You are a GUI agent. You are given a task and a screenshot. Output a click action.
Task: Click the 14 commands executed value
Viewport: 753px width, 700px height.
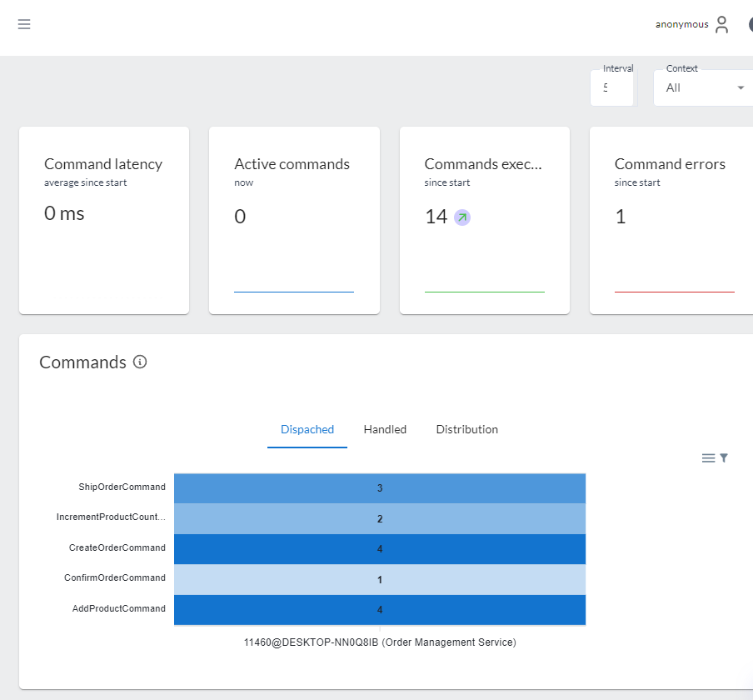pyautogui.click(x=436, y=217)
